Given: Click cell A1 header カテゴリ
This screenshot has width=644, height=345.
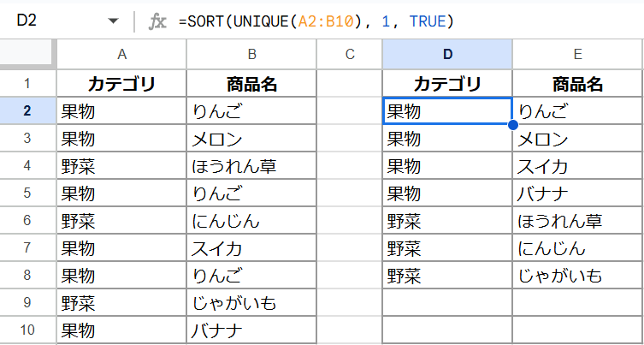Looking at the screenshot, I should click(x=121, y=84).
